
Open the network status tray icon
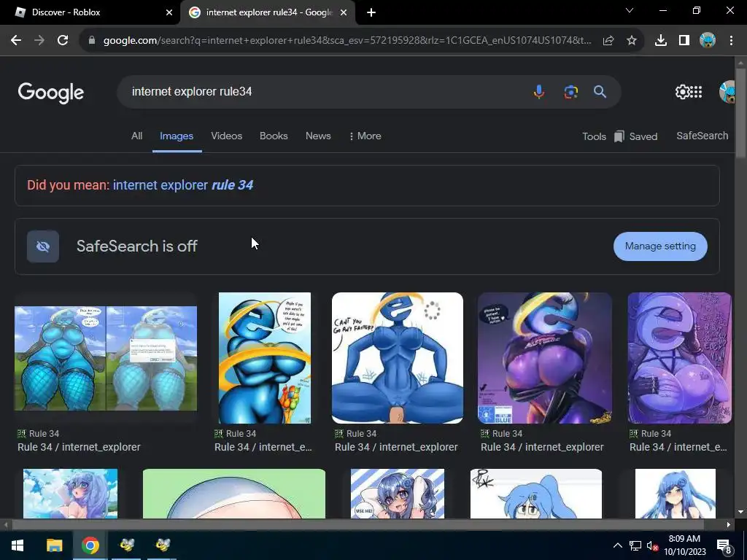coord(635,545)
